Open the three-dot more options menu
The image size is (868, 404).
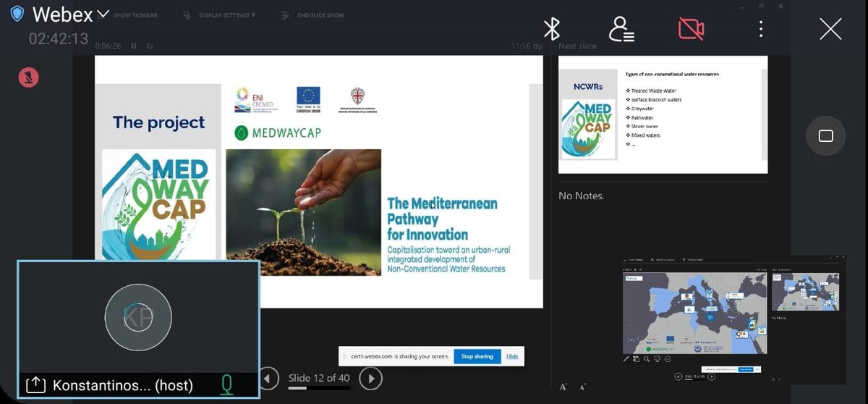coord(761,29)
